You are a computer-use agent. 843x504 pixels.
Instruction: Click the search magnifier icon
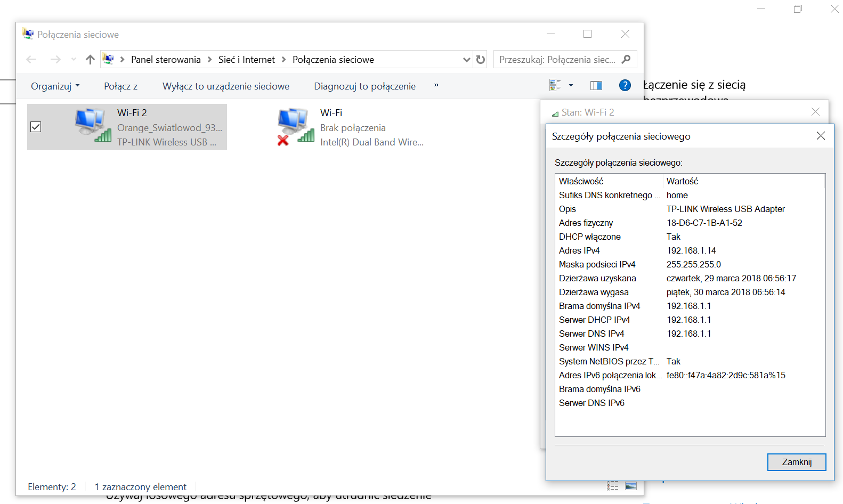pyautogui.click(x=626, y=60)
